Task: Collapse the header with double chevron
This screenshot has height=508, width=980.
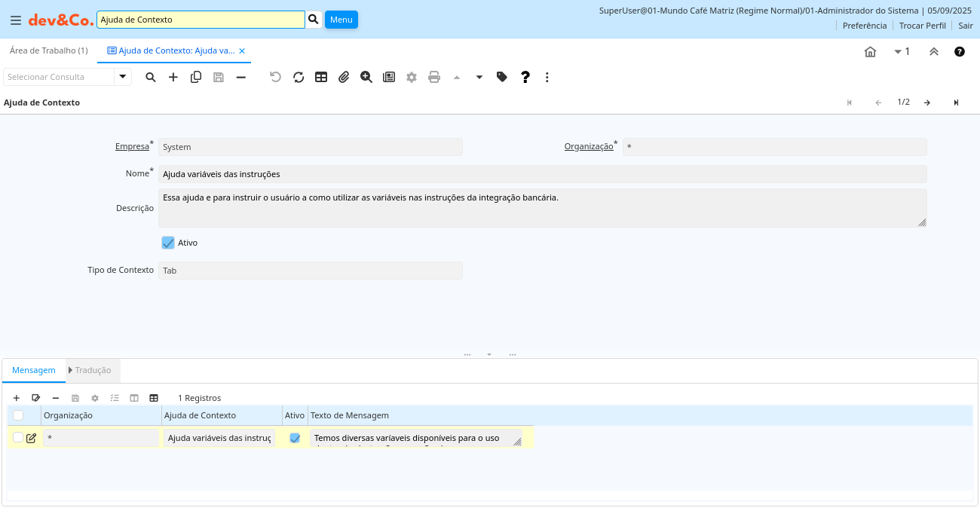Action: pyautogui.click(x=933, y=52)
